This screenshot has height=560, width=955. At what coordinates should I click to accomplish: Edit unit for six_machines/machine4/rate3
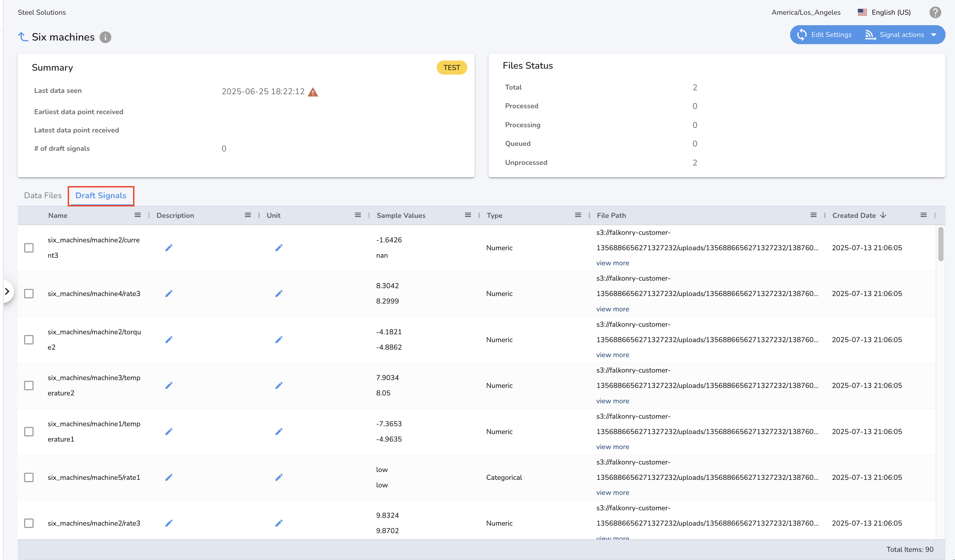click(279, 293)
